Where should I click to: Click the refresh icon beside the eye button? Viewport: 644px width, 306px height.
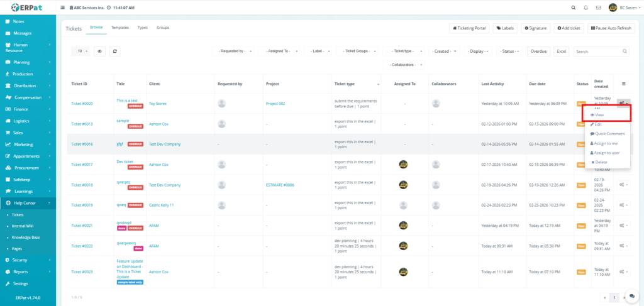click(115, 52)
